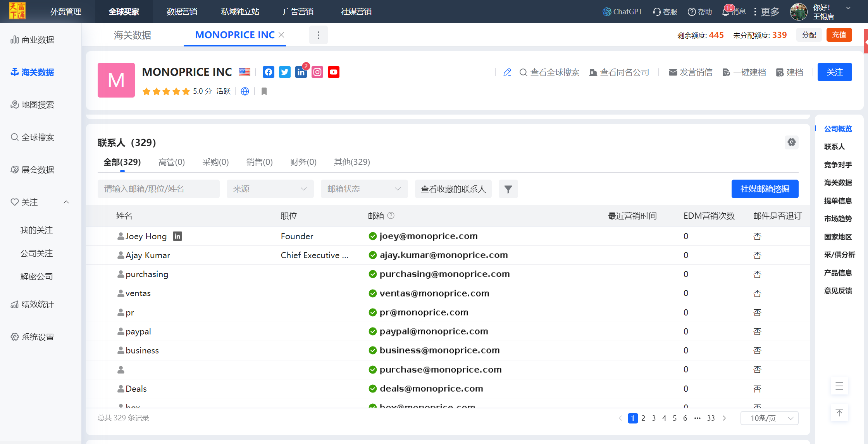868x444 pixels.
Task: Go to page 33 of contacts
Action: click(711, 418)
